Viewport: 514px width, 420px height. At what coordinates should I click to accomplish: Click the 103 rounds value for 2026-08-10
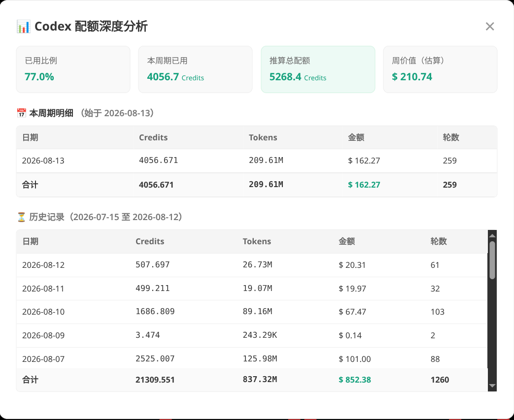click(x=437, y=312)
